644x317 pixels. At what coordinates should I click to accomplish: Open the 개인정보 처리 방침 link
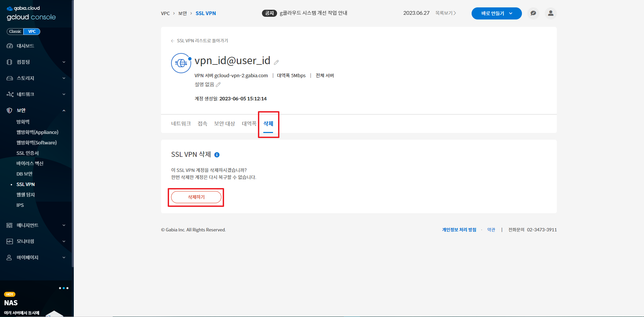(x=459, y=230)
